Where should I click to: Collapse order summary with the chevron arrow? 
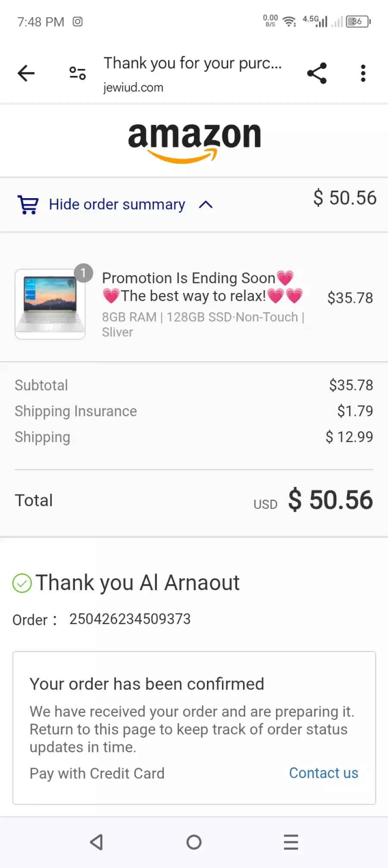coord(206,205)
